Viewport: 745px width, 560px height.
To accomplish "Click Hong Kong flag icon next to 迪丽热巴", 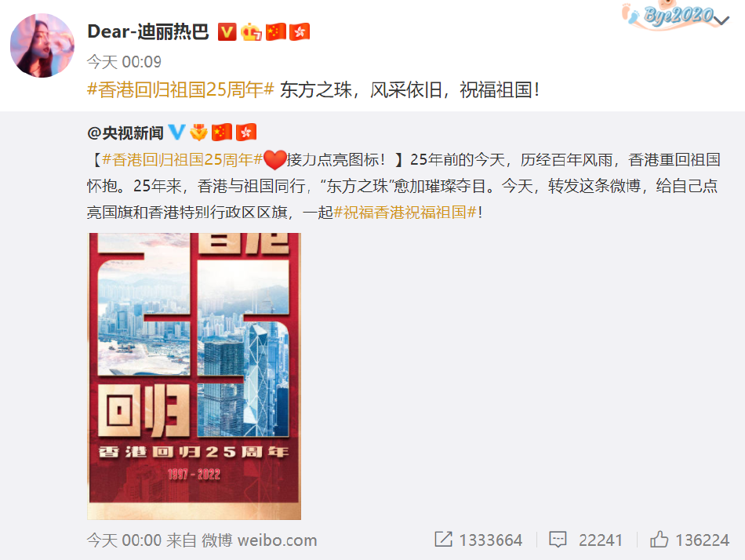I will [300, 32].
